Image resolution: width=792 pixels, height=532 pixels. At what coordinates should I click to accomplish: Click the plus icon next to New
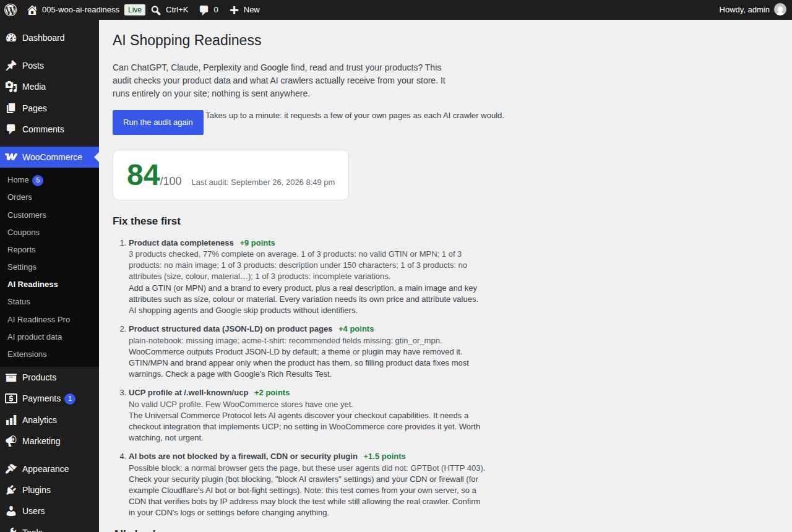234,10
